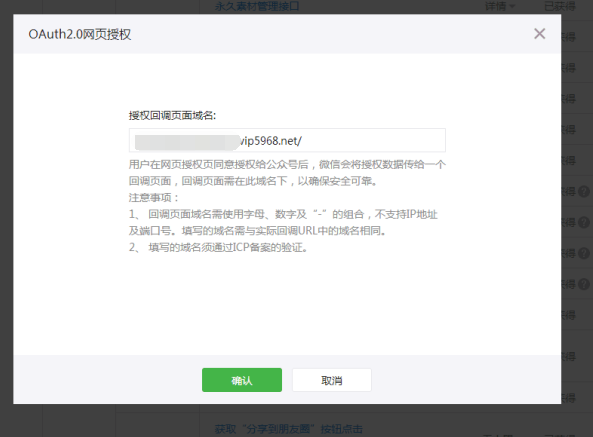Click the 授权回调页面域名 input field
This screenshot has height=437, width=593.
point(287,140)
